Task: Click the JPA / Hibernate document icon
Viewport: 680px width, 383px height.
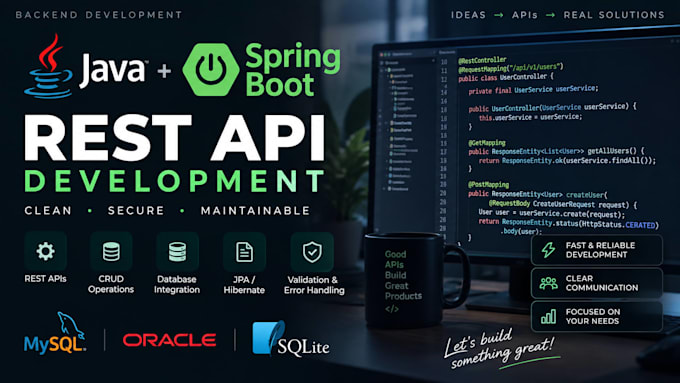Action: coord(244,252)
